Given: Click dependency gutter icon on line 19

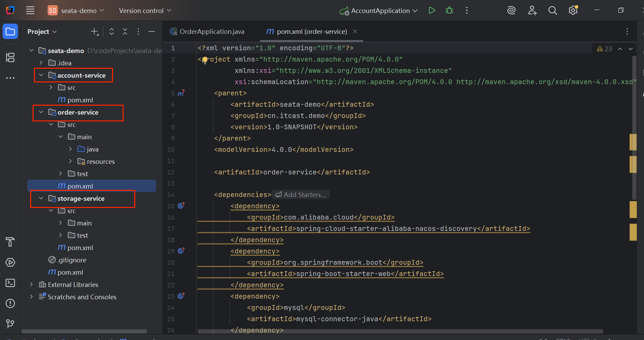Looking at the screenshot, I should (181, 251).
